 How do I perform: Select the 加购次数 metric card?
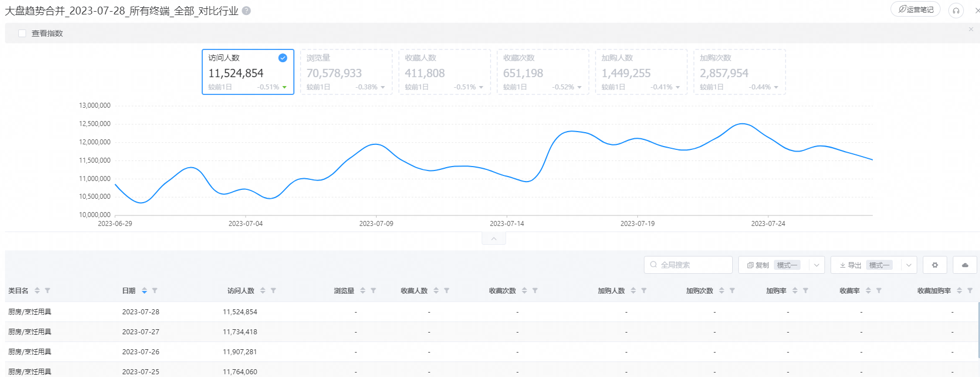(x=739, y=72)
